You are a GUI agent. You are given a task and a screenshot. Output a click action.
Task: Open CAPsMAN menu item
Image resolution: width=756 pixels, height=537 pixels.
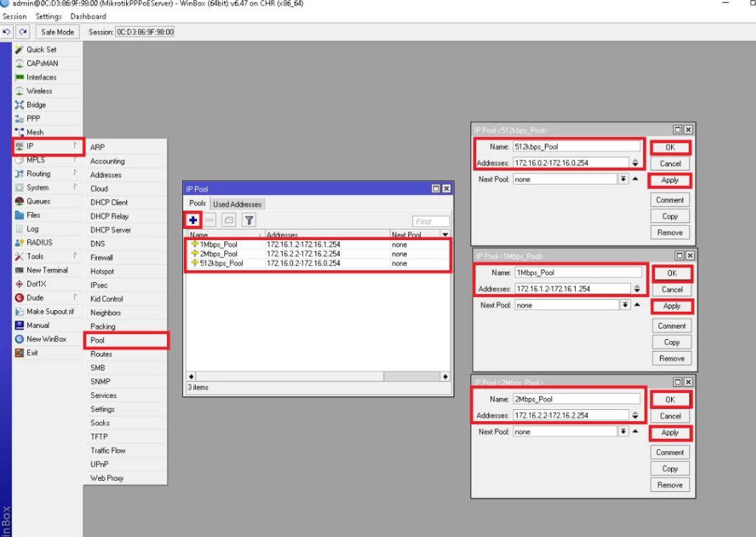click(x=47, y=64)
